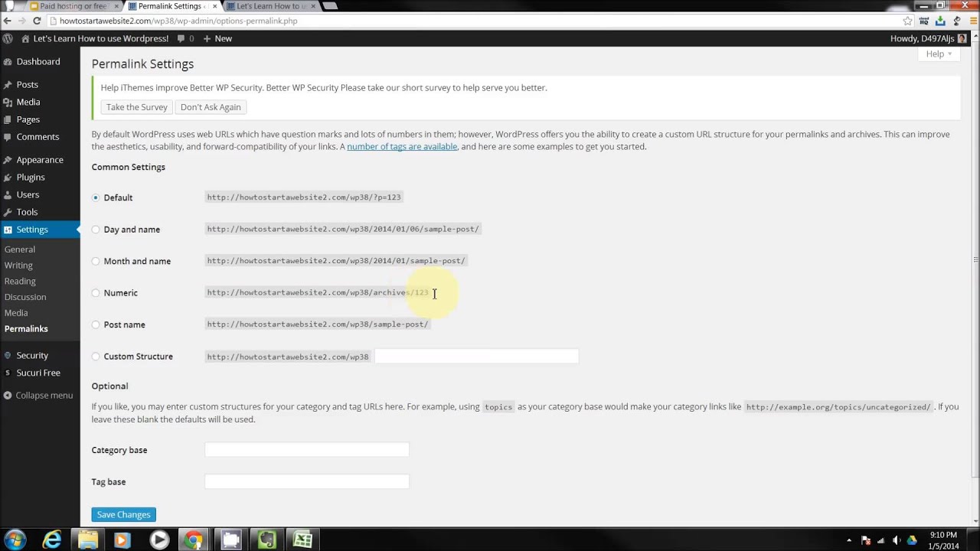This screenshot has width=980, height=551.
Task: Open Reading settings submenu item
Action: pyautogui.click(x=20, y=281)
